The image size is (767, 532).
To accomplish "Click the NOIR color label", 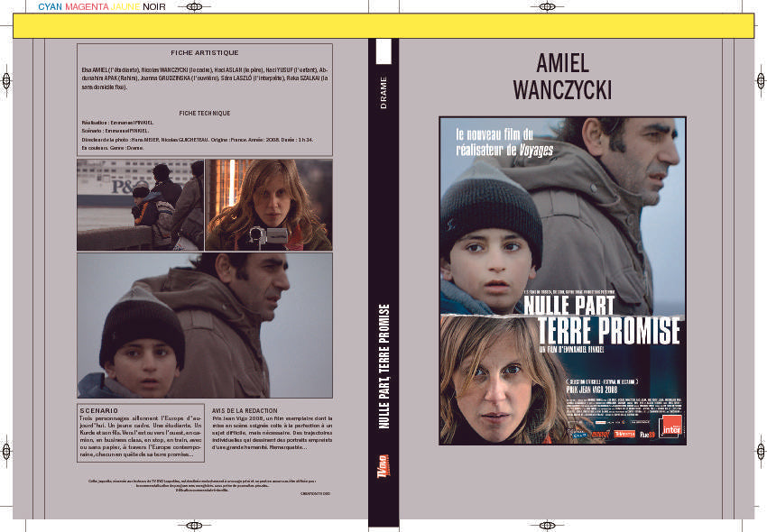I will point(154,7).
